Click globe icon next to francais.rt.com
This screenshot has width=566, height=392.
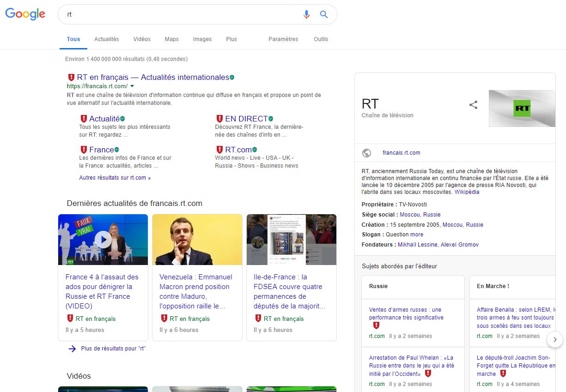pos(367,153)
